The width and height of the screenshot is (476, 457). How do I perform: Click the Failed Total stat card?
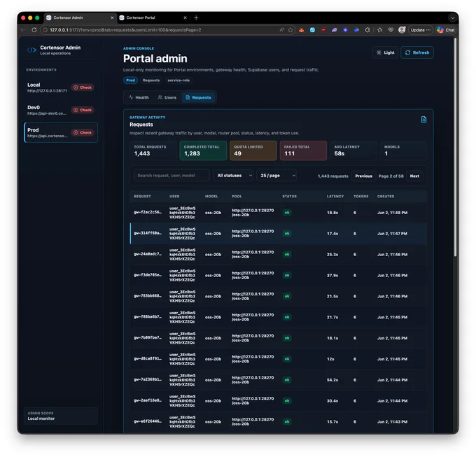pyautogui.click(x=303, y=150)
